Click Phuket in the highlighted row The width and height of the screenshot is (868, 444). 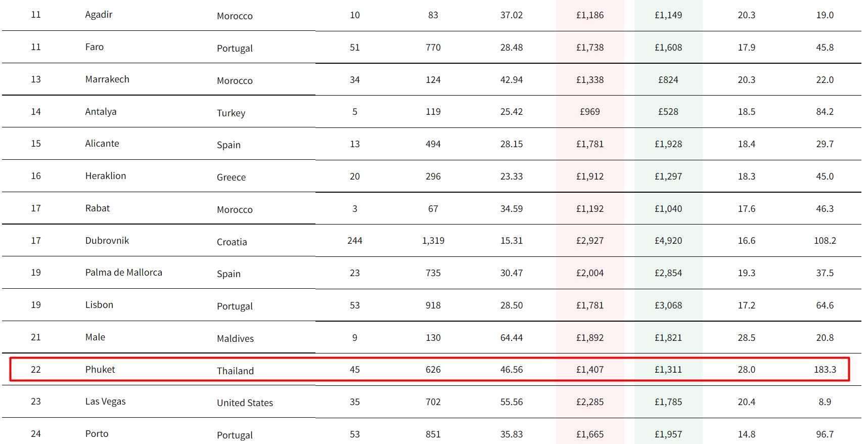click(100, 370)
